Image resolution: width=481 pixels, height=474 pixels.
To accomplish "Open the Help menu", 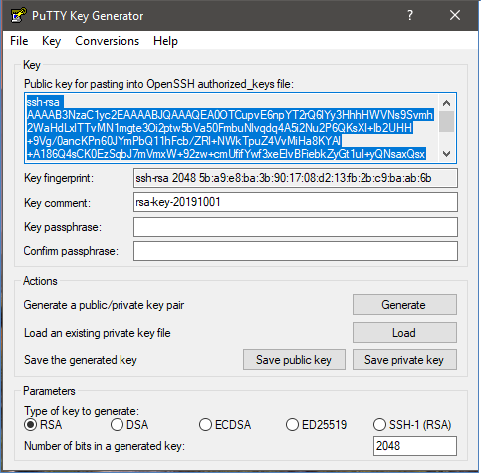I will pos(165,41).
